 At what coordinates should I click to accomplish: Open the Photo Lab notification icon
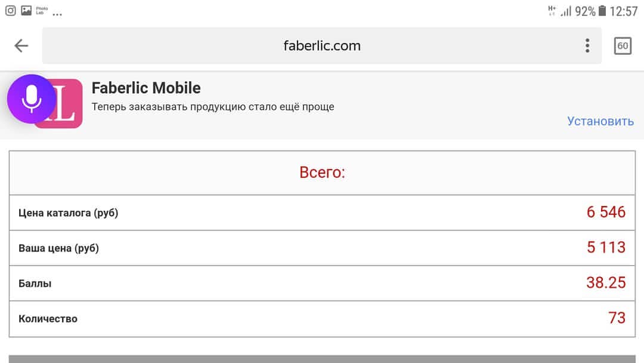42,11
